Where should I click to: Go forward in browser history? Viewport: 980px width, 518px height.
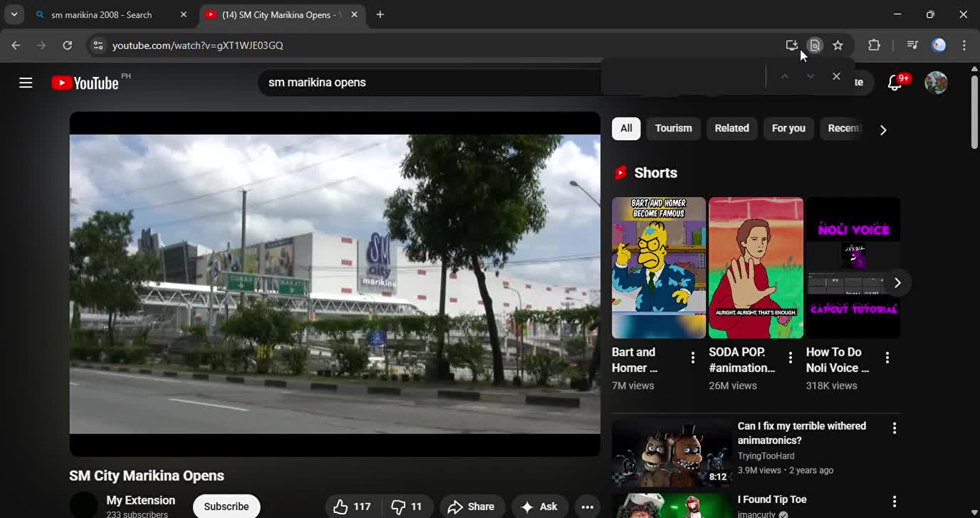(x=41, y=45)
